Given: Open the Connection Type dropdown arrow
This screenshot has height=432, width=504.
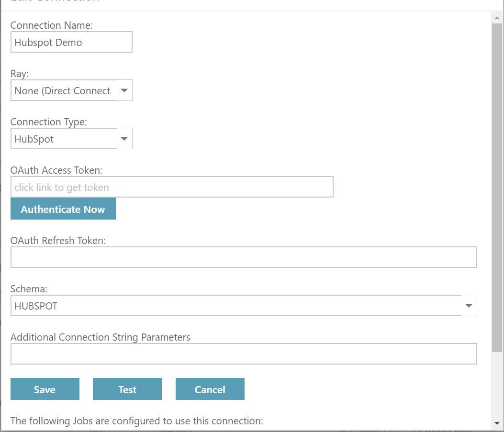Looking at the screenshot, I should 124,139.
